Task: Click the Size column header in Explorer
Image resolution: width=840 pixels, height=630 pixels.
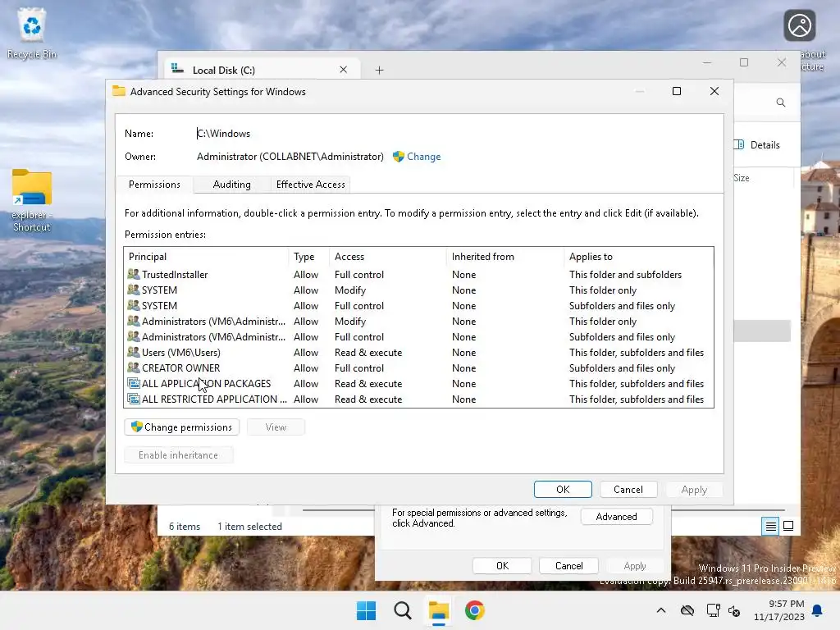Action: [742, 178]
